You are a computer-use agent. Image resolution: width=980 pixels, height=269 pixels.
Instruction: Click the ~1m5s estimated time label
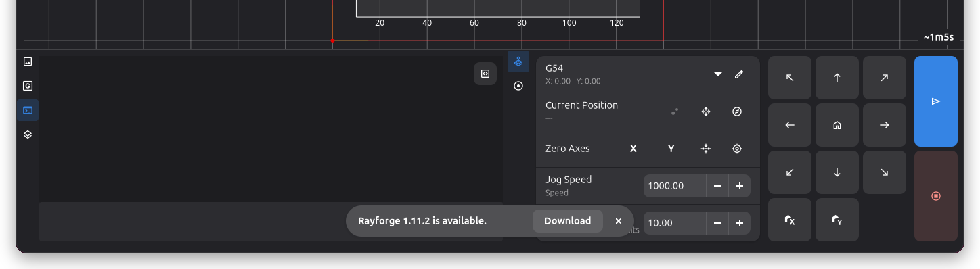click(x=938, y=38)
